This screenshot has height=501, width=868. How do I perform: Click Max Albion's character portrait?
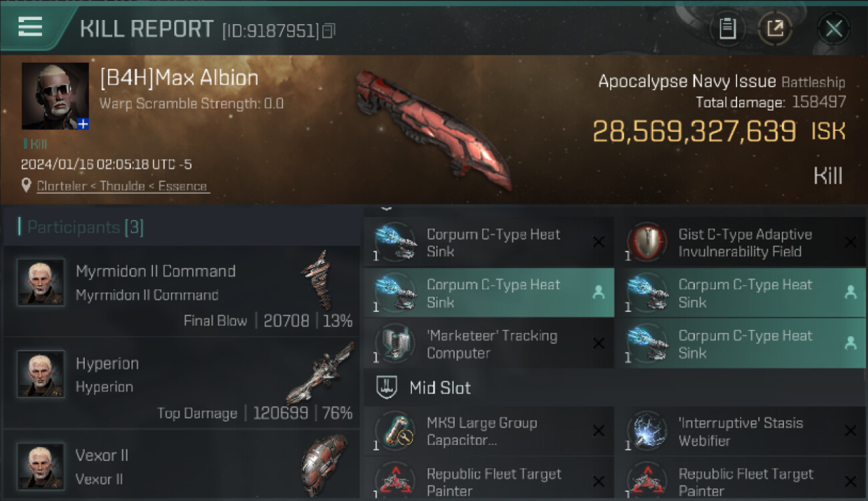point(55,96)
